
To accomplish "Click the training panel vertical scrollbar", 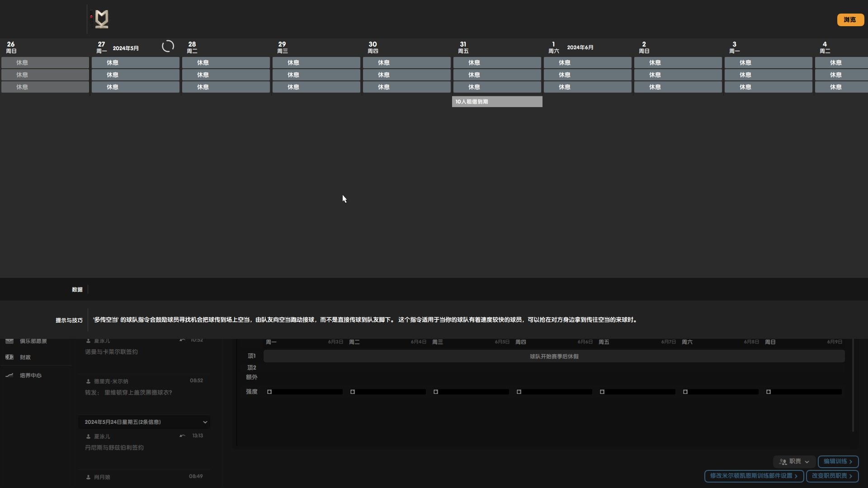I will tap(853, 385).
